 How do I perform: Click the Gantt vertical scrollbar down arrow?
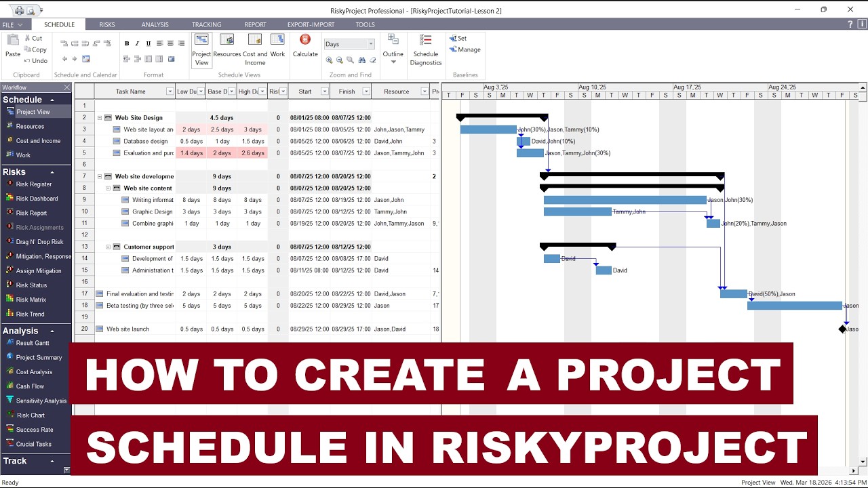[863, 462]
